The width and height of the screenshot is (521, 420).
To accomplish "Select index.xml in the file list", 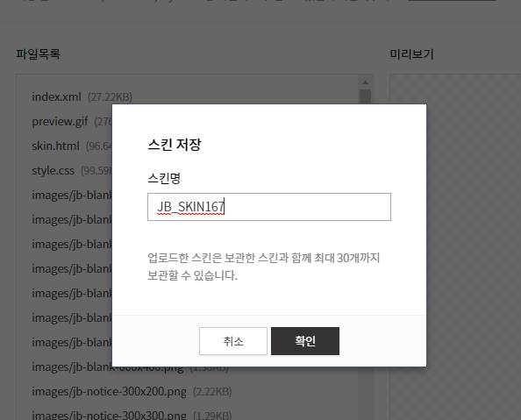I will pyautogui.click(x=56, y=96).
